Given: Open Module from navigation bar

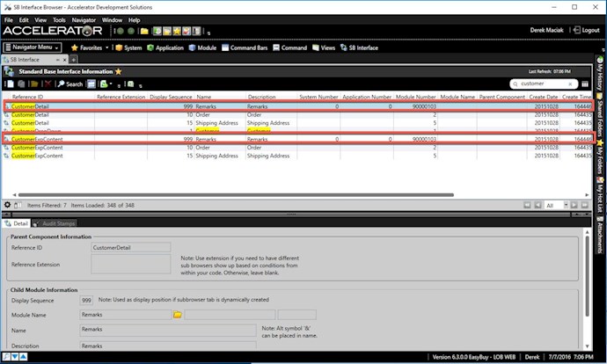Looking at the screenshot, I should 202,47.
